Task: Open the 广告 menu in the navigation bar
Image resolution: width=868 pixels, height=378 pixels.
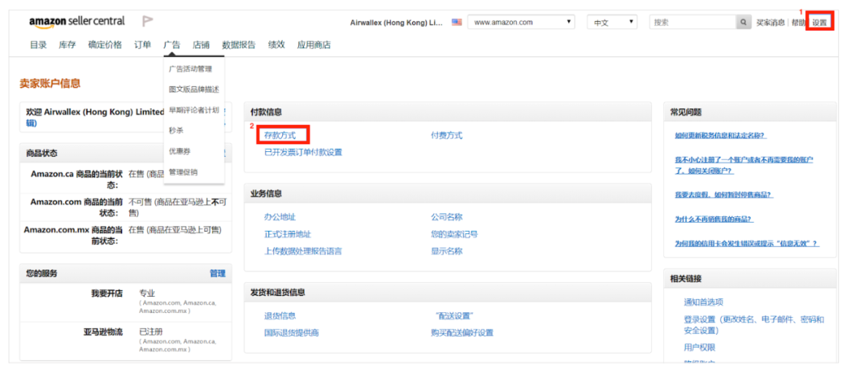Action: click(x=171, y=45)
